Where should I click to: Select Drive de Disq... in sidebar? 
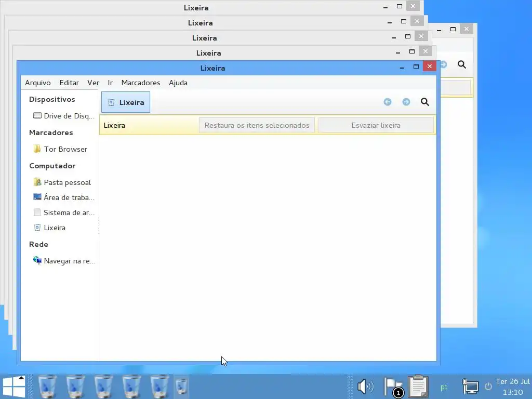(64, 116)
